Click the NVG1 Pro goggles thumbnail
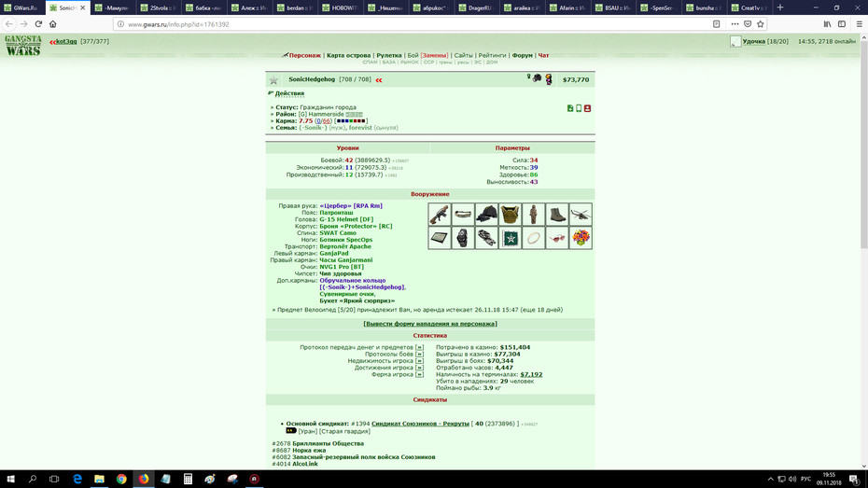This screenshot has width=868, height=488. [x=486, y=238]
